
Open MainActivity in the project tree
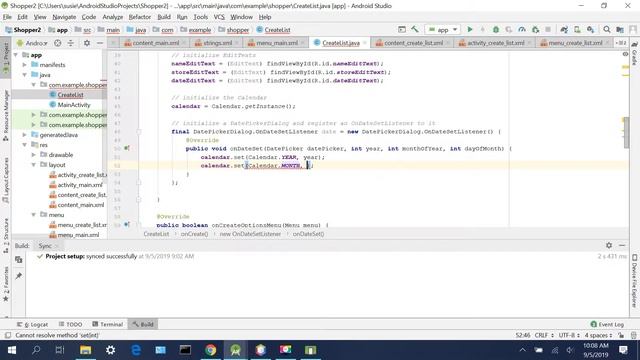point(74,105)
